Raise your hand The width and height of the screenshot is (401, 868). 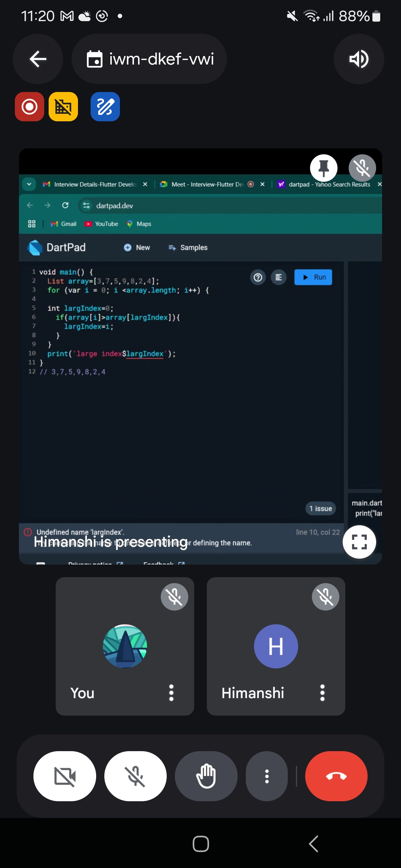206,776
